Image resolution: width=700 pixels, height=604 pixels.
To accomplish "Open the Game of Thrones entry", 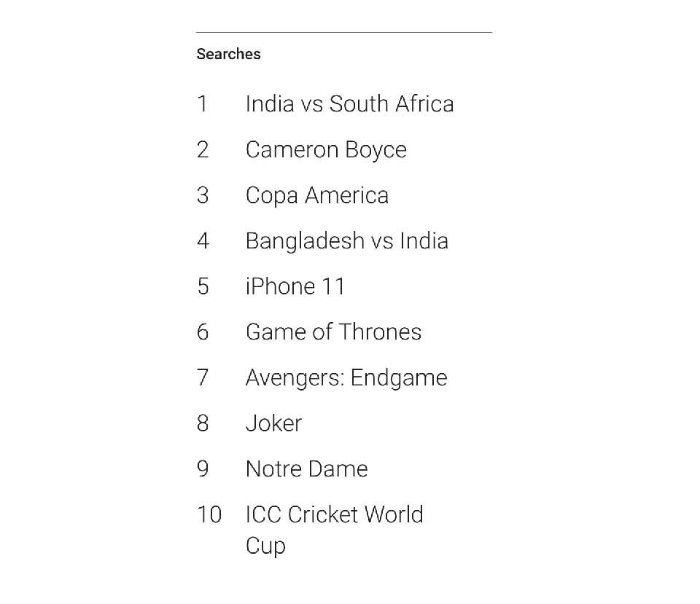I will pos(333,332).
